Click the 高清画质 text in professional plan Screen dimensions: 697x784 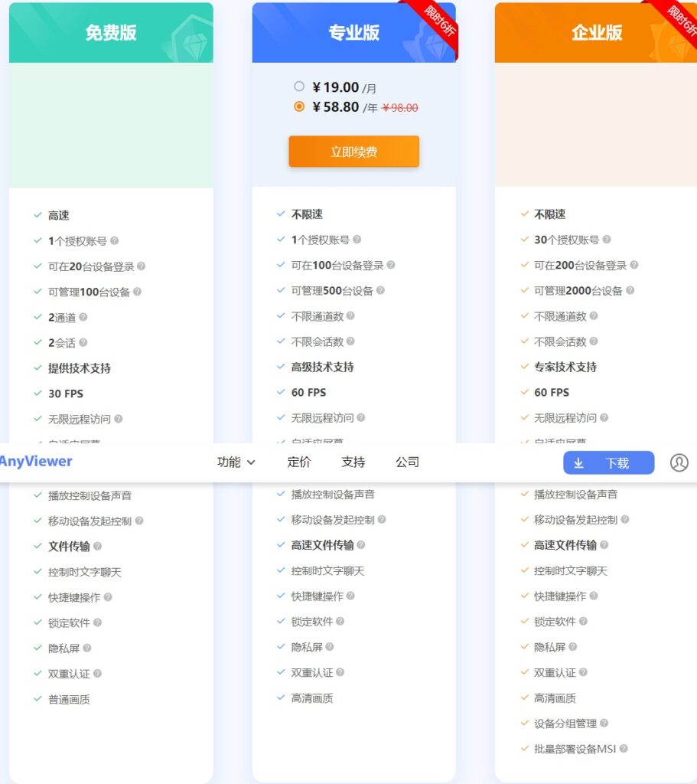click(x=312, y=698)
